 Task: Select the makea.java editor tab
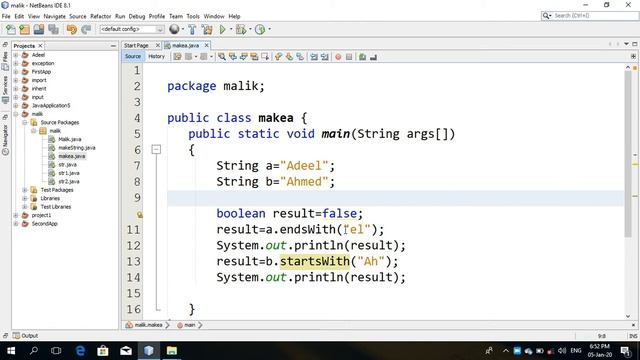point(185,45)
